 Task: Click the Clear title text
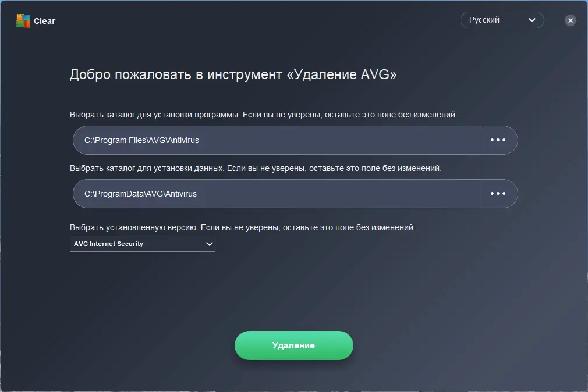point(45,21)
